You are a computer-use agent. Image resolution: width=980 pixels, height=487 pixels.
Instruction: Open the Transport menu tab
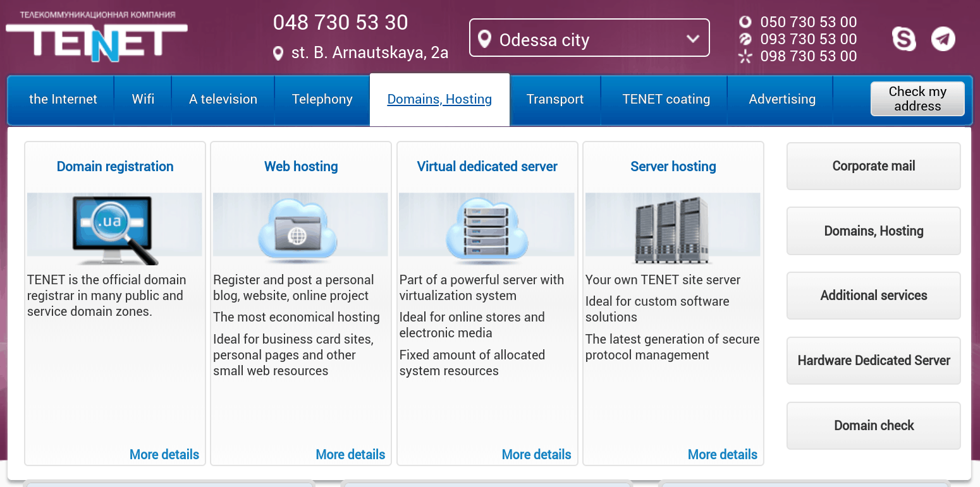[555, 99]
